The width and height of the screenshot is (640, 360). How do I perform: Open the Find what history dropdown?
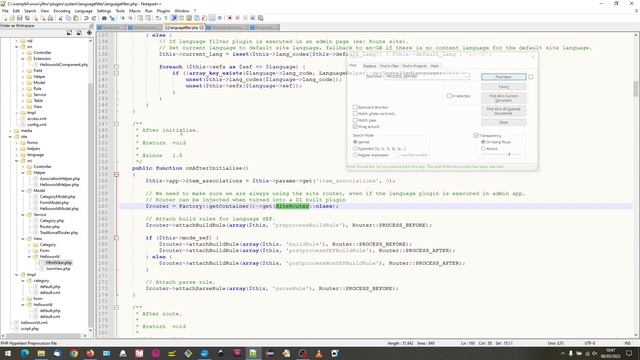click(x=467, y=76)
